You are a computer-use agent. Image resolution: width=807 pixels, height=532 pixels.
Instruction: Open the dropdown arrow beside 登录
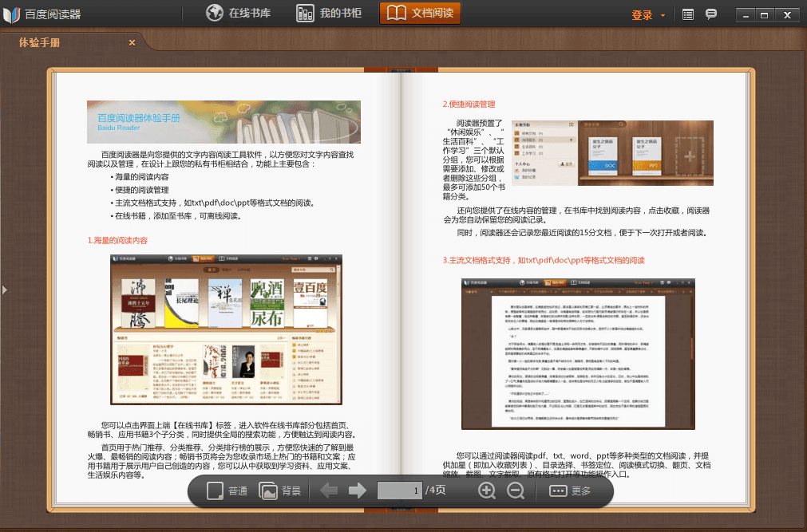coord(663,15)
